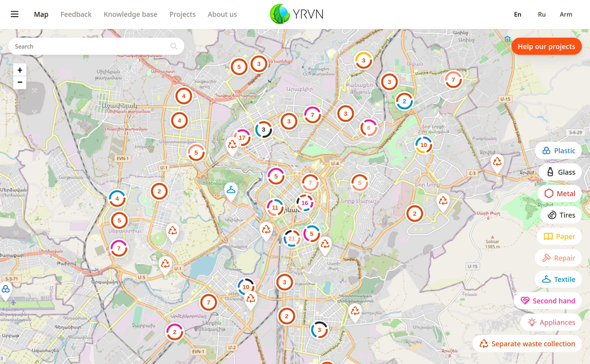The image size is (590, 364).
Task: Zoom in the map with plus button
Action: pyautogui.click(x=20, y=70)
